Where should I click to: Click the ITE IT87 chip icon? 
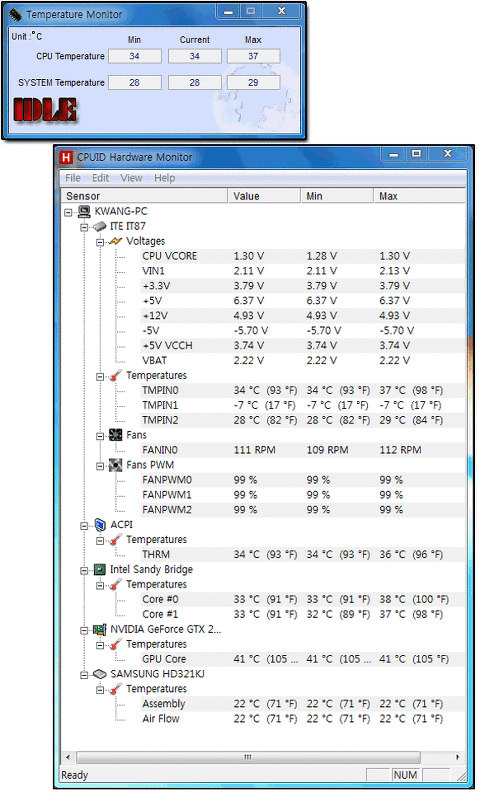pyautogui.click(x=100, y=226)
